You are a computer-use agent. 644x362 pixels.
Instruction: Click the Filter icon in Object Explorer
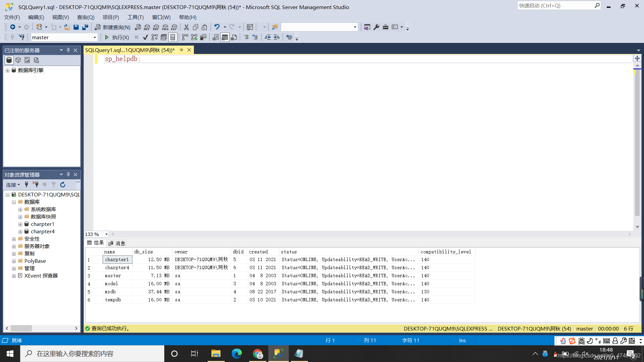click(54, 185)
